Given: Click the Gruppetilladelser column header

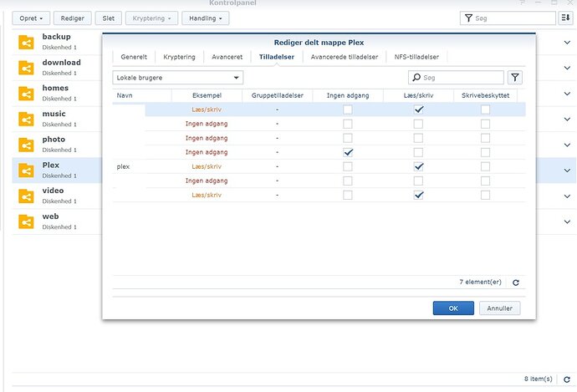Looking at the screenshot, I should click(x=278, y=95).
